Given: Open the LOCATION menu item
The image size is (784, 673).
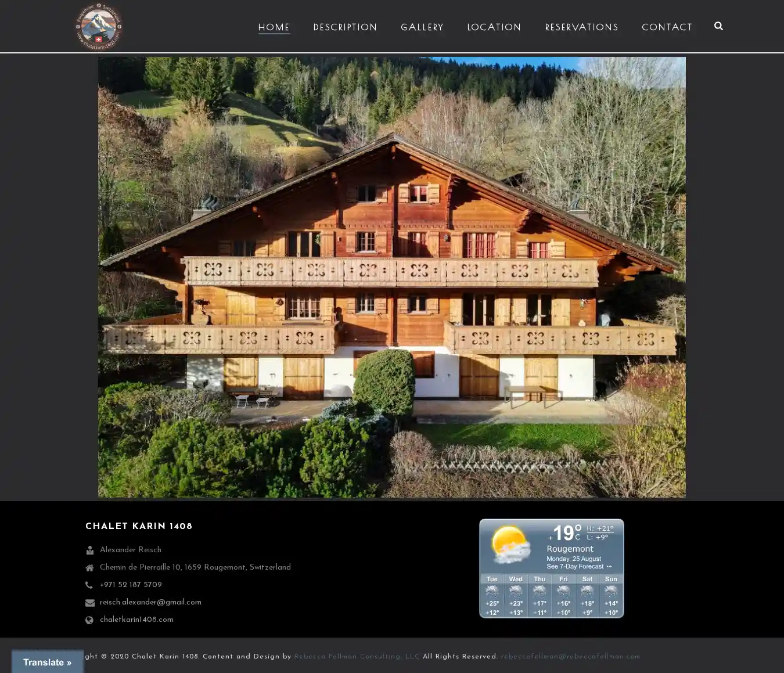Looking at the screenshot, I should [494, 27].
